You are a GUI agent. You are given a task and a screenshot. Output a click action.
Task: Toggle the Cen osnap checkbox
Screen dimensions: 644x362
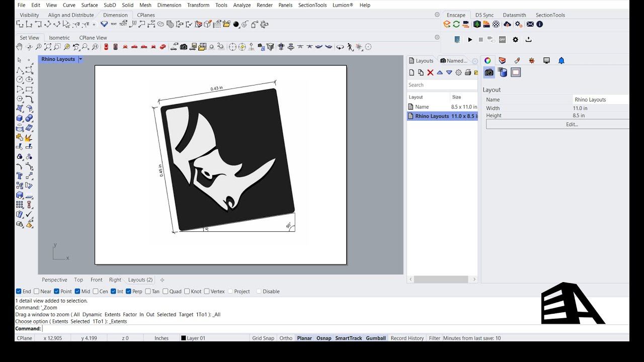coord(96,292)
